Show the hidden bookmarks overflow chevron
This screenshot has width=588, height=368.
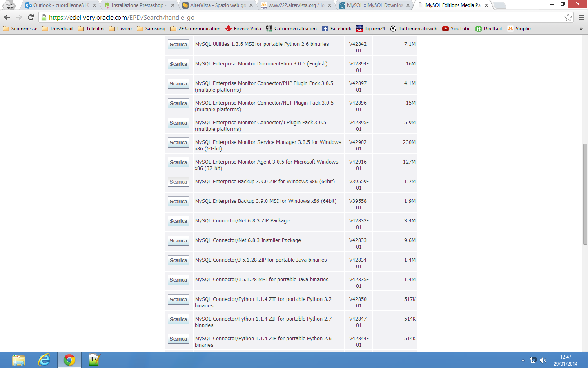coord(581,29)
